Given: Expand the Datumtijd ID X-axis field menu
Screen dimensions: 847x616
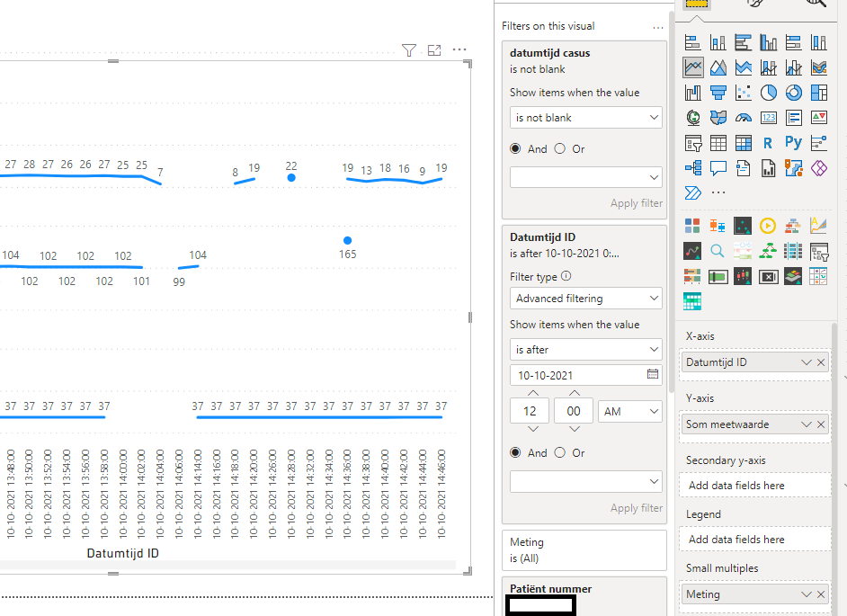Looking at the screenshot, I should point(806,362).
